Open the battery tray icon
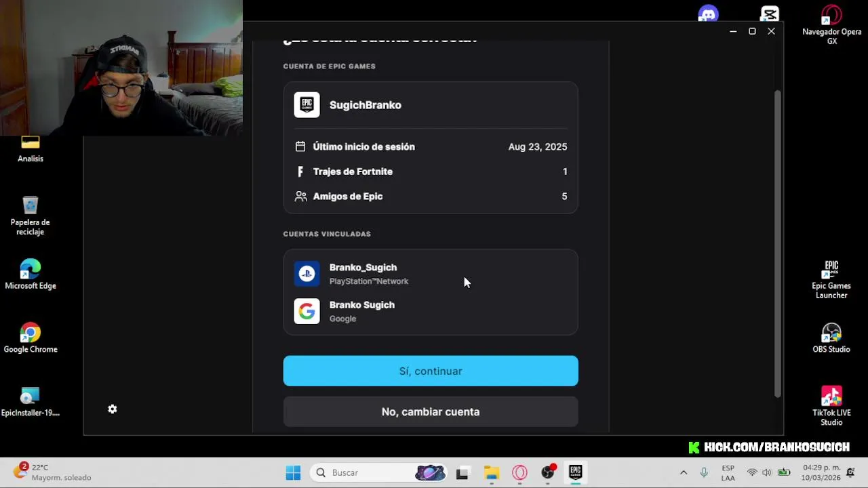Viewport: 868px width, 488px height. click(x=784, y=472)
